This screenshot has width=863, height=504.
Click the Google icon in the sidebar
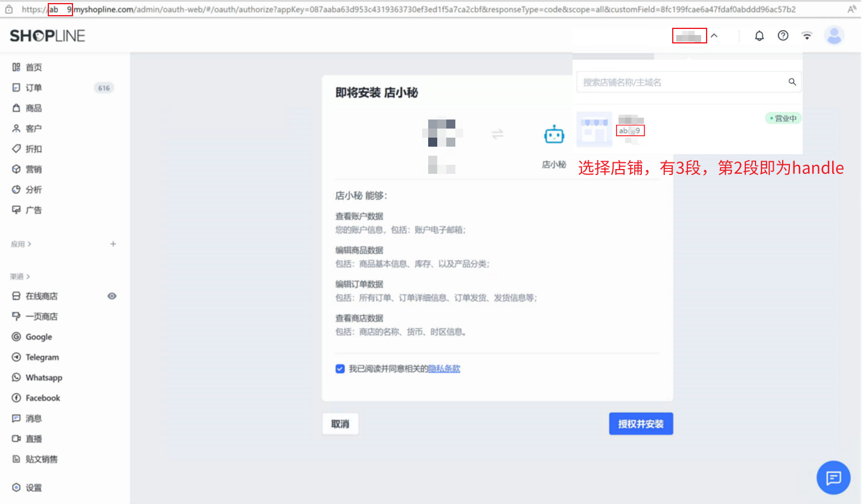16,337
